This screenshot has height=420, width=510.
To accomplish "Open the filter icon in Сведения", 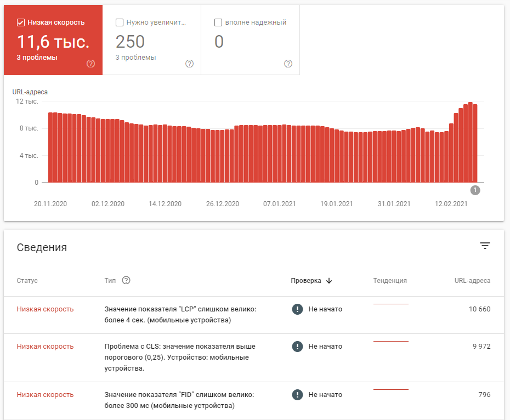I will coord(485,246).
